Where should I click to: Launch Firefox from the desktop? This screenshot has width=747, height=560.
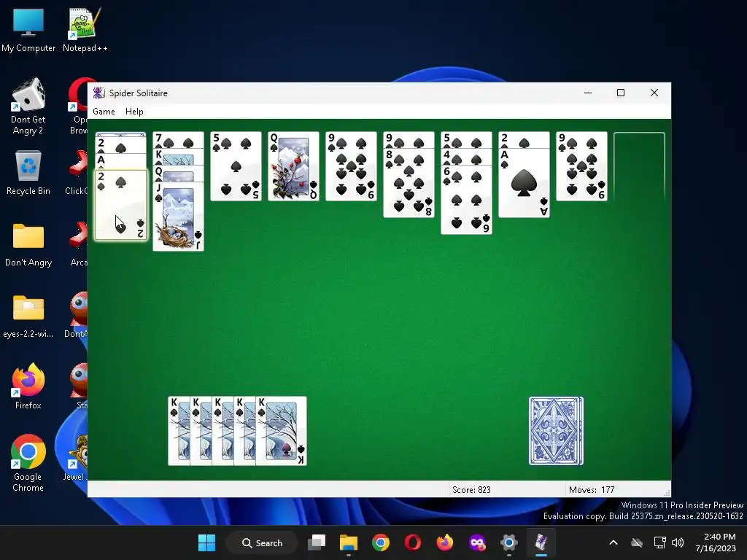coord(28,386)
